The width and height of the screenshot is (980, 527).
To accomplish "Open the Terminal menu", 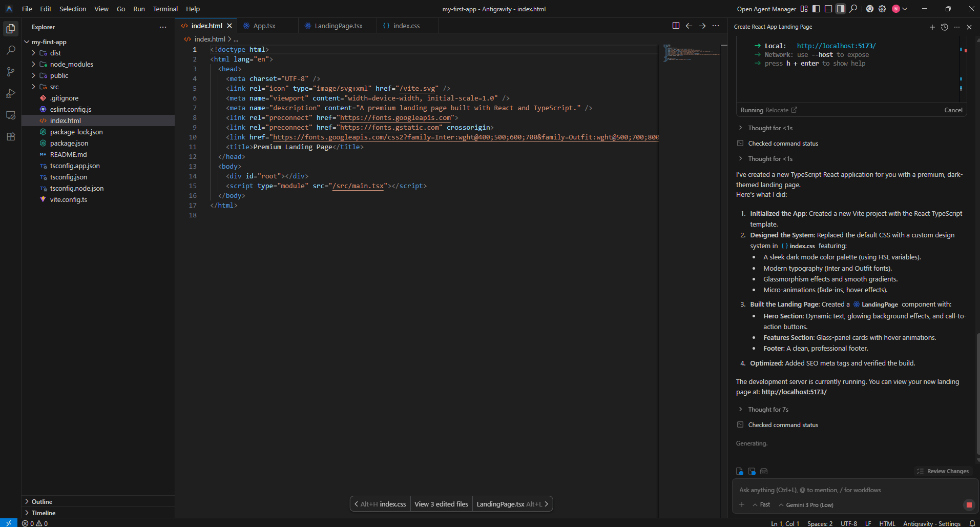I will click(165, 9).
